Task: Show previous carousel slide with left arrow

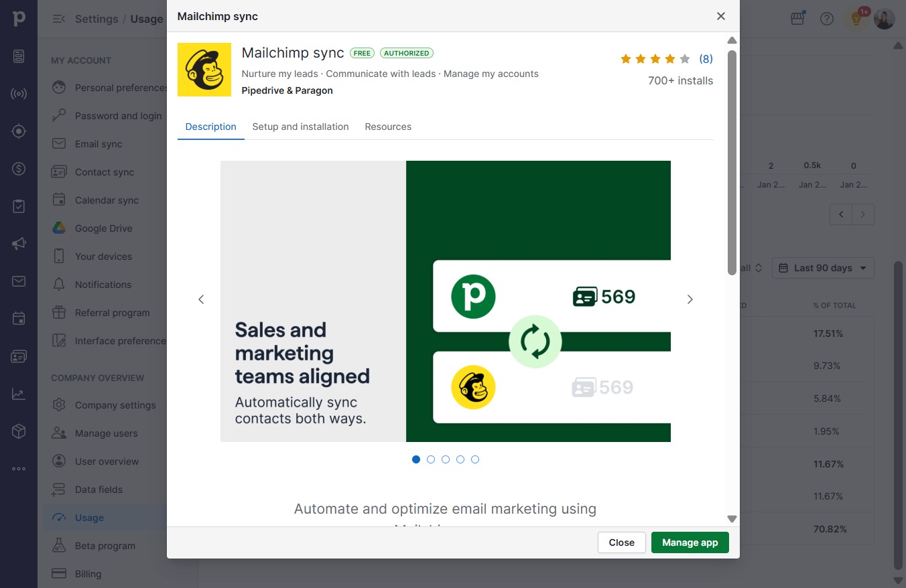Action: click(201, 299)
